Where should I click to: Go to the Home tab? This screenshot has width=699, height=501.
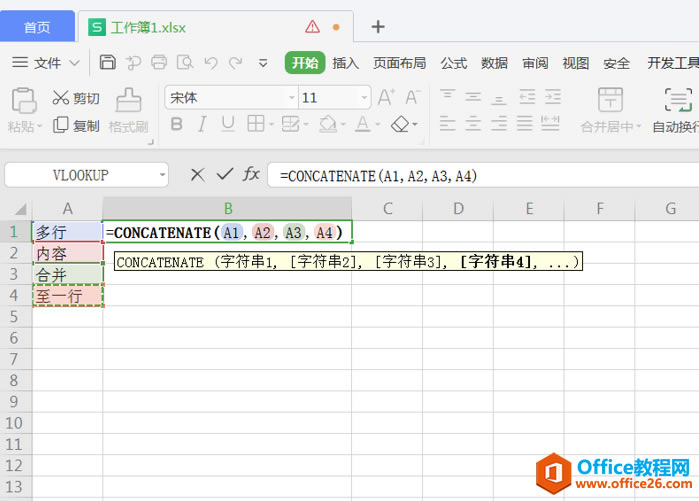pos(37,27)
